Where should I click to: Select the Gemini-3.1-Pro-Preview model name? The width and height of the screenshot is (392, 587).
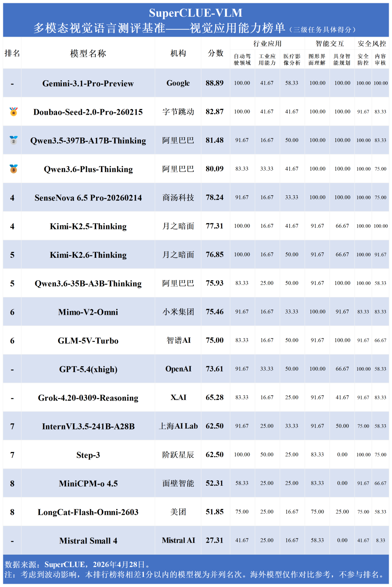tap(88, 83)
